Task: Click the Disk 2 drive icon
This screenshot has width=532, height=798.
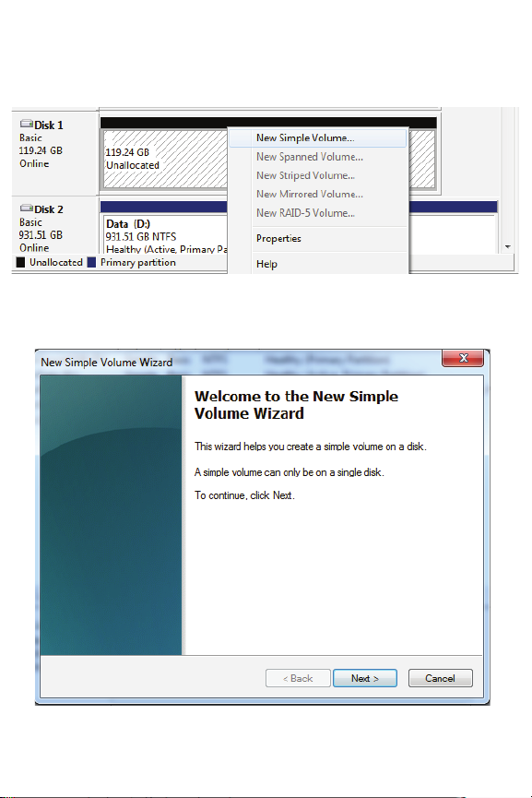Action: pyautogui.click(x=27, y=208)
